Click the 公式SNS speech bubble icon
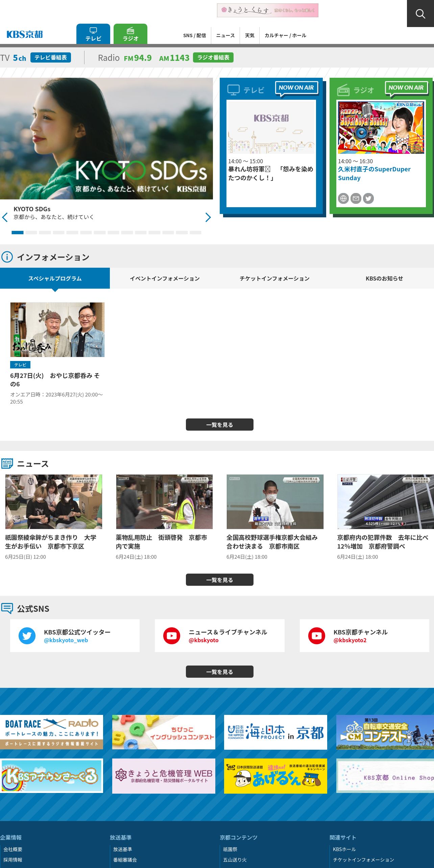434x868 pixels. click(7, 608)
